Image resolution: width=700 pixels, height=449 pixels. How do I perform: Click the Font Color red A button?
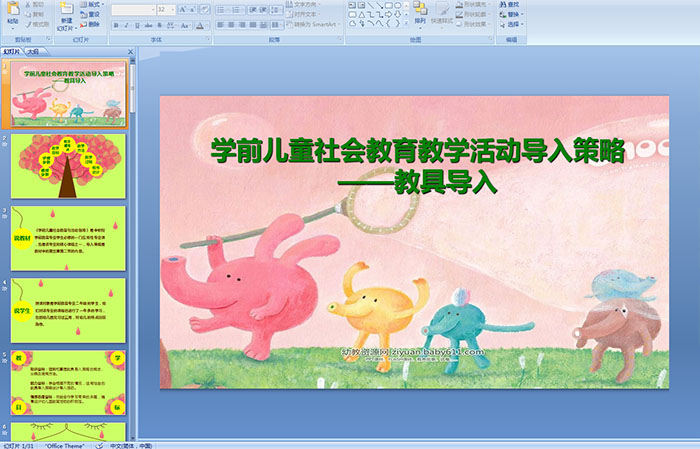[200, 25]
